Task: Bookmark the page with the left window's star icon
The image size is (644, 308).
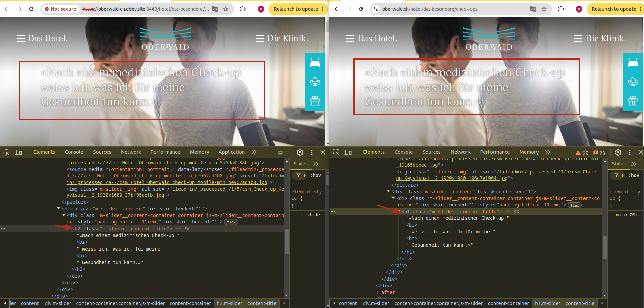Action: pyautogui.click(x=226, y=9)
